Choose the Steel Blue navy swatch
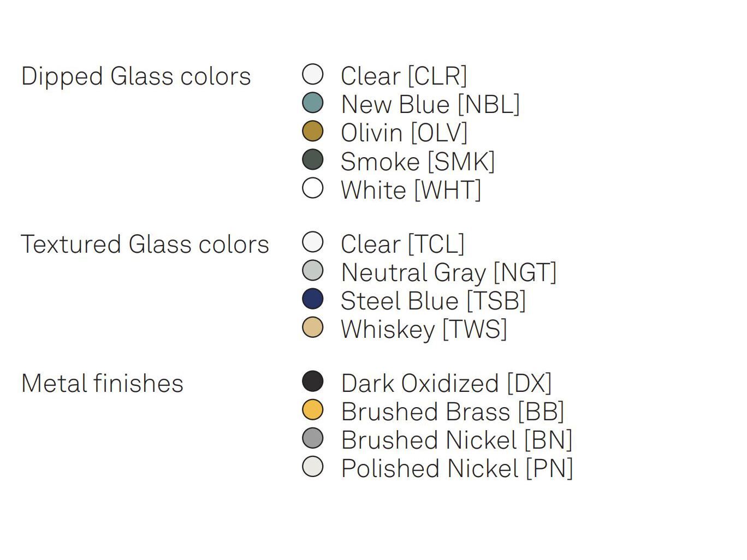 click(313, 299)
